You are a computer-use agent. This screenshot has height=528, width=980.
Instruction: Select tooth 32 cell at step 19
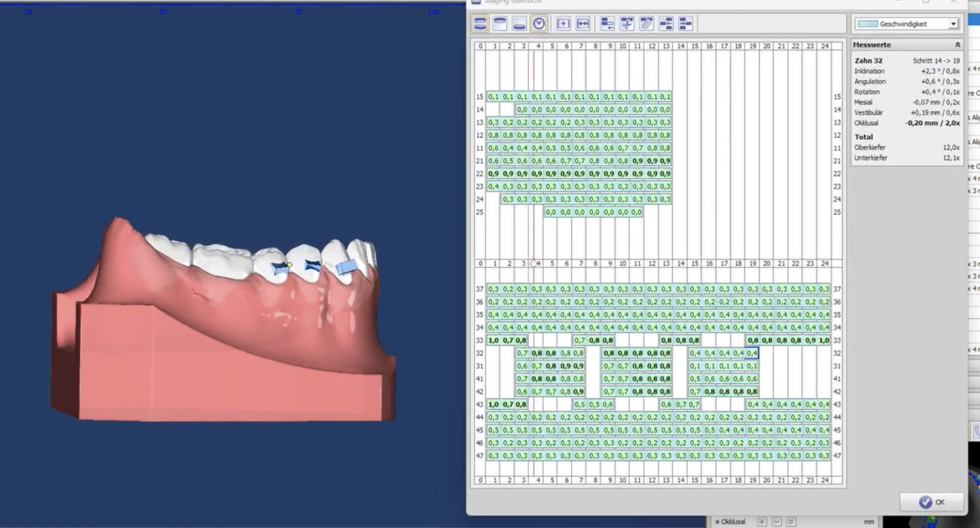[752, 353]
